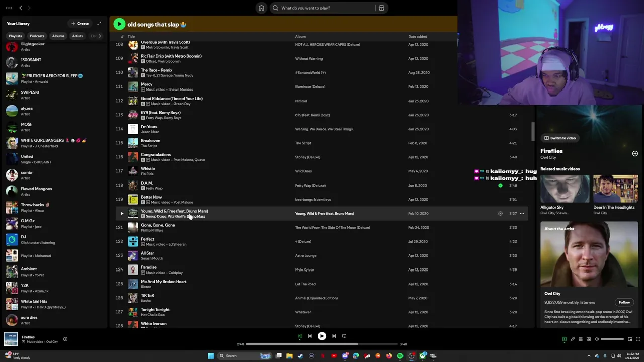This screenshot has height=362, width=644.
Task: Open the 'About the artist' Owl City photo
Action: click(589, 254)
